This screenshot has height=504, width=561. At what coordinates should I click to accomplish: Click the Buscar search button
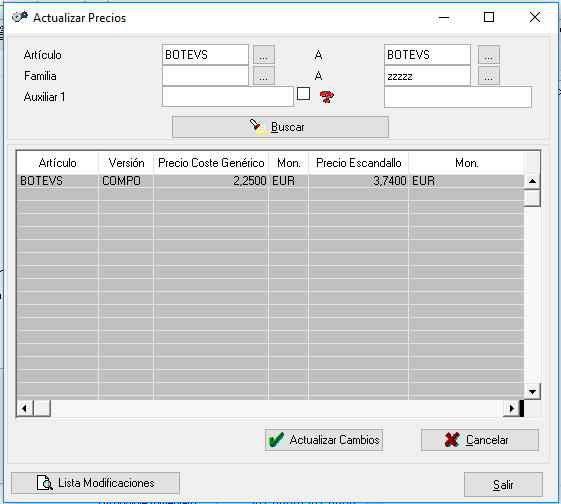click(x=280, y=127)
